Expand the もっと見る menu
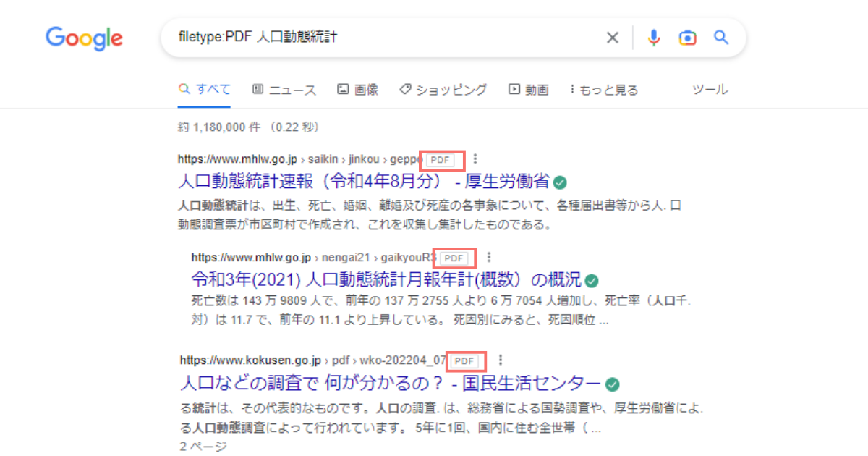868x456 pixels. [603, 90]
